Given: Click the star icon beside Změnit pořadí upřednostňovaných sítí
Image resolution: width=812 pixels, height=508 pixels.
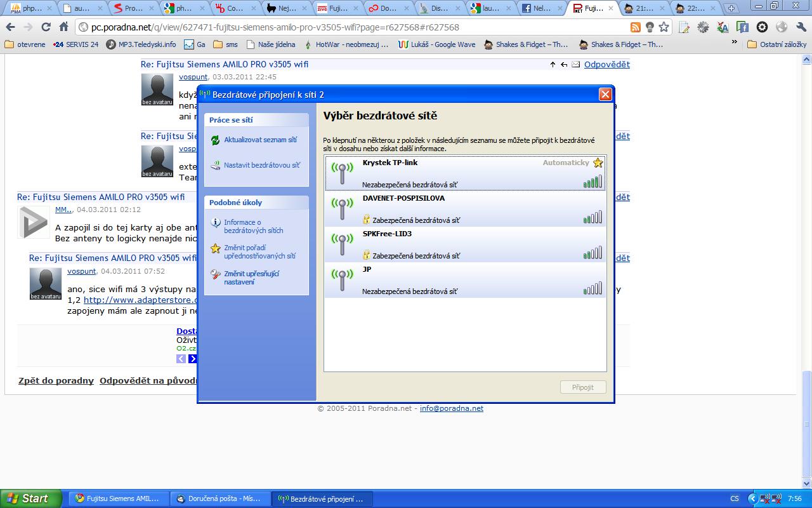Looking at the screenshot, I should click(x=215, y=249).
